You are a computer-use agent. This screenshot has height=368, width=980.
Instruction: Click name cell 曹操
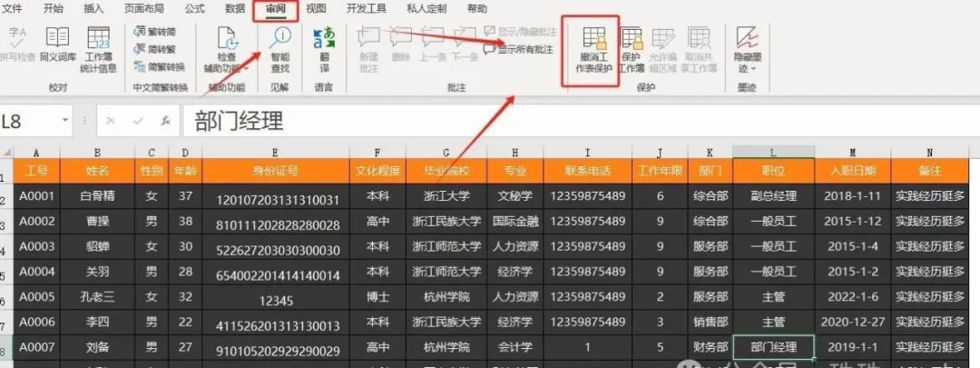(x=97, y=221)
